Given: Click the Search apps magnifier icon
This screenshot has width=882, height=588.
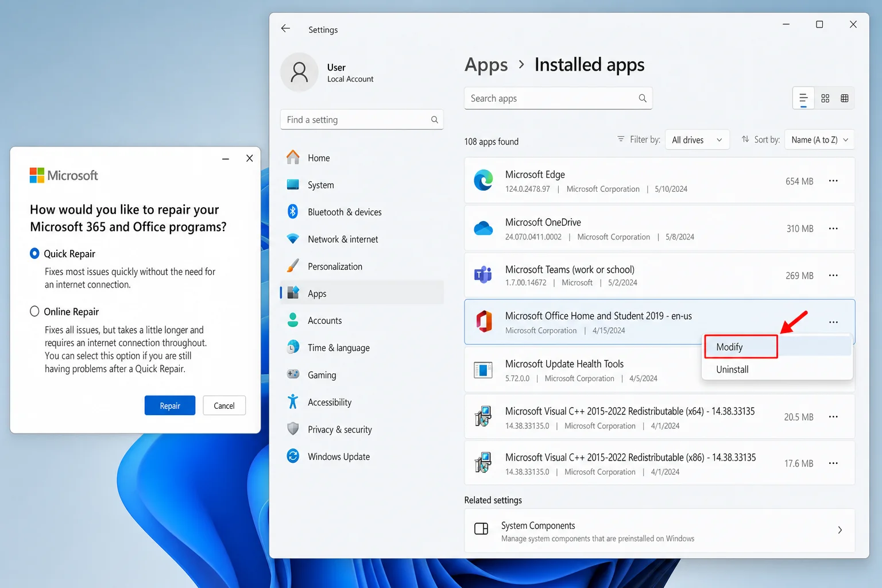Looking at the screenshot, I should coord(643,98).
